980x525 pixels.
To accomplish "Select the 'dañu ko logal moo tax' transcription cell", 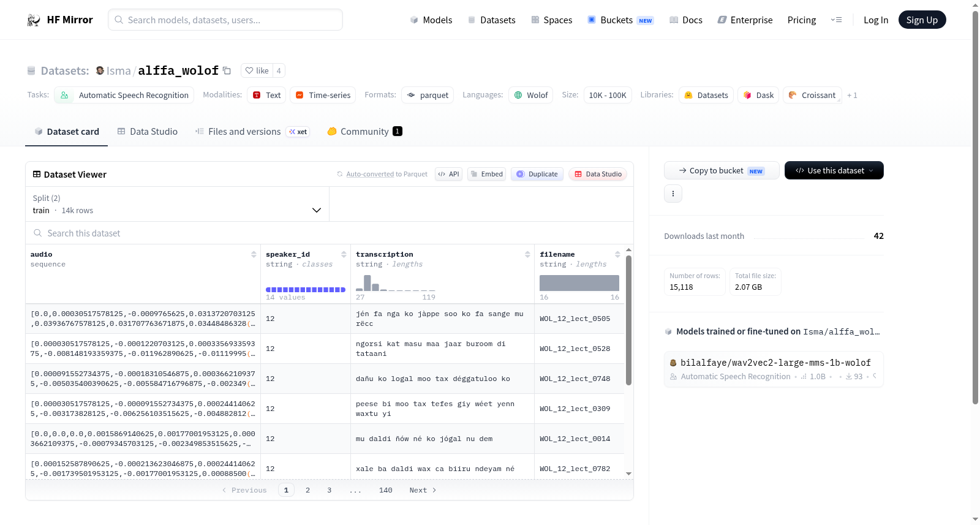I will (442, 379).
